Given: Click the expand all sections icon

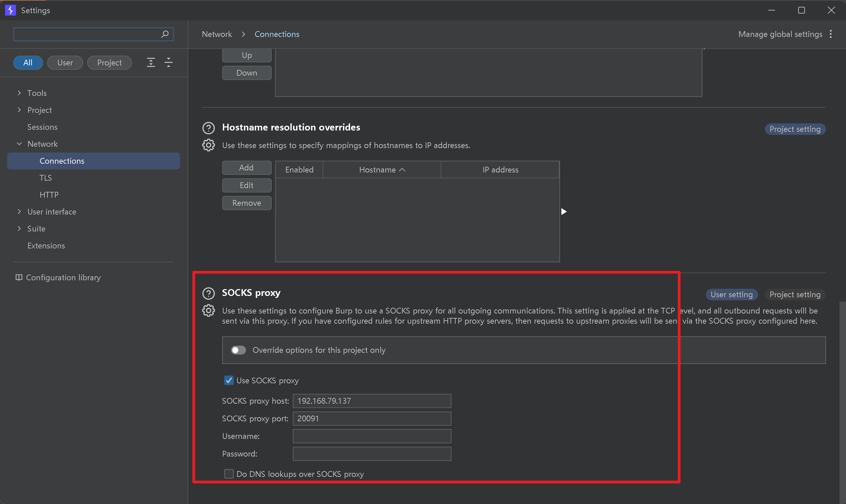Looking at the screenshot, I should pos(151,62).
